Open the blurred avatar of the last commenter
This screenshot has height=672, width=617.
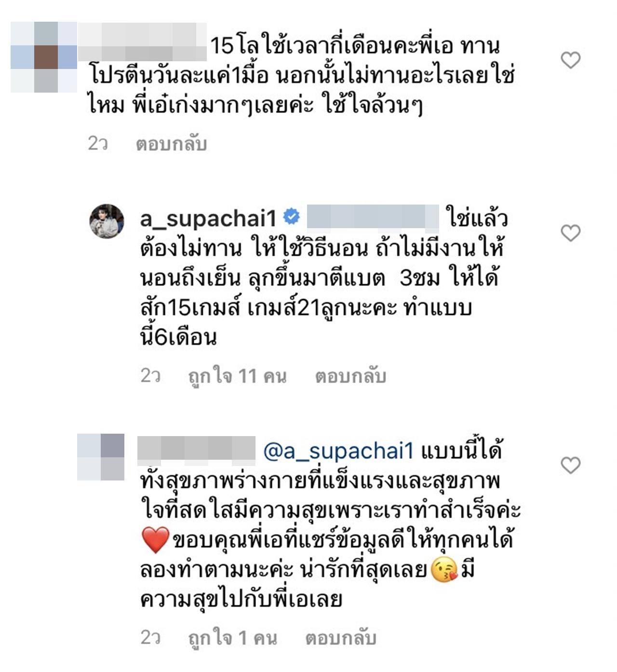coord(101,457)
